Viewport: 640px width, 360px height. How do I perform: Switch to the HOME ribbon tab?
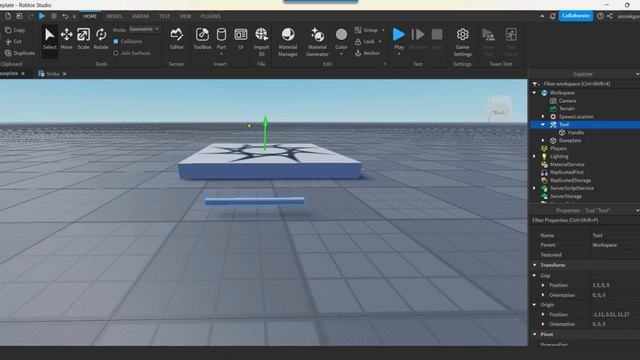[x=90, y=16]
